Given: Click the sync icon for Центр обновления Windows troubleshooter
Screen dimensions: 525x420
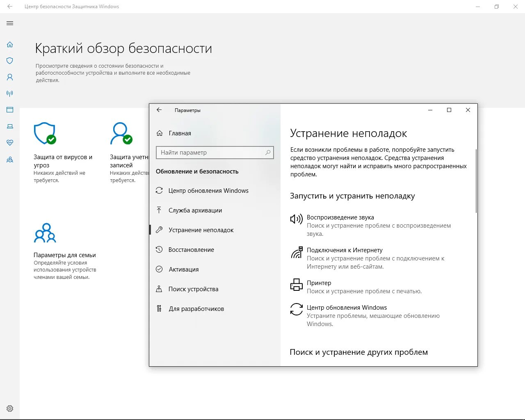Looking at the screenshot, I should pyautogui.click(x=297, y=309).
